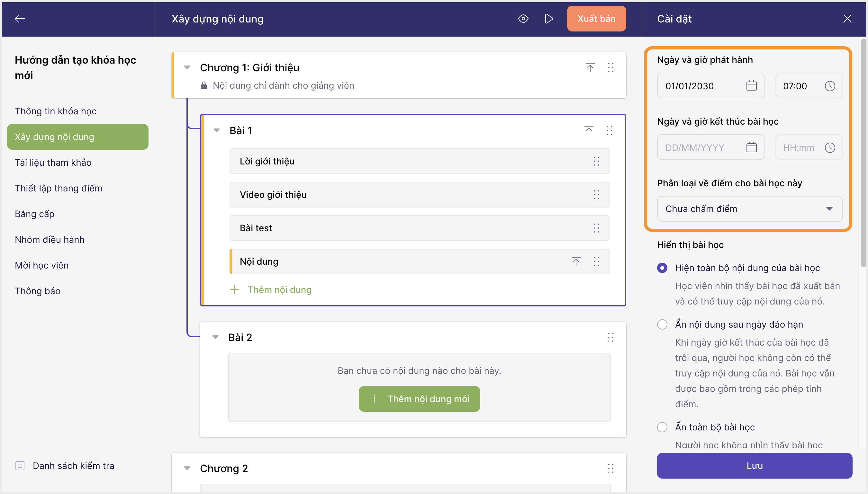Click the play icon in header
868x494 pixels.
click(x=548, y=19)
